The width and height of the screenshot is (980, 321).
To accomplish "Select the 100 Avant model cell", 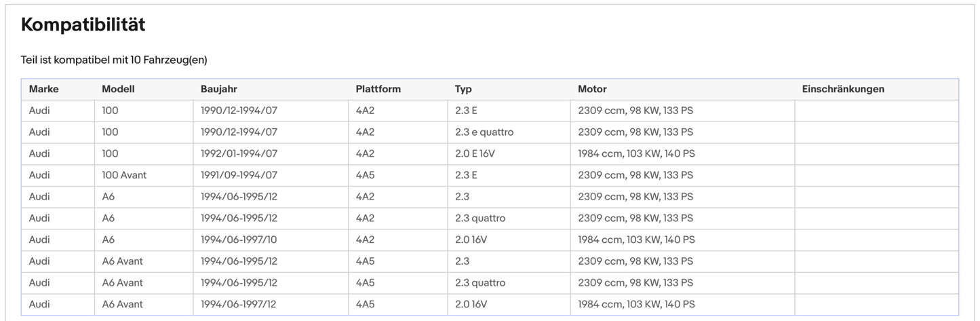I will pyautogui.click(x=124, y=175).
